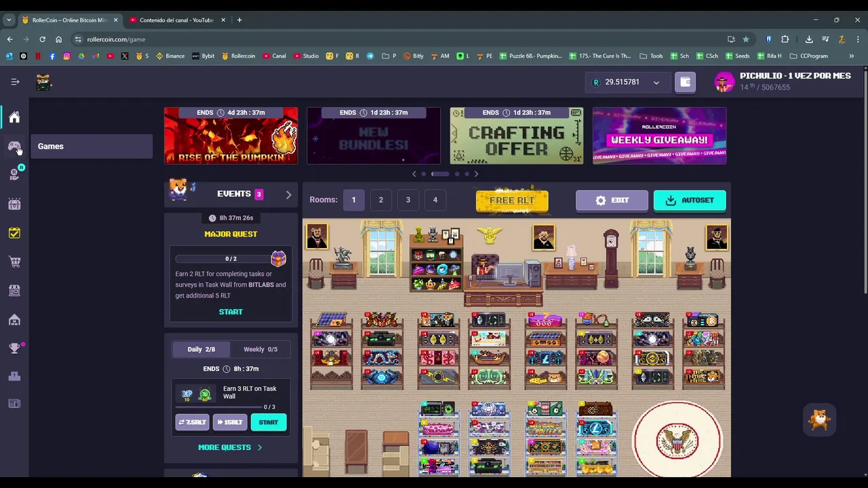Click the 7.5RLT swap quest button

[x=193, y=422]
